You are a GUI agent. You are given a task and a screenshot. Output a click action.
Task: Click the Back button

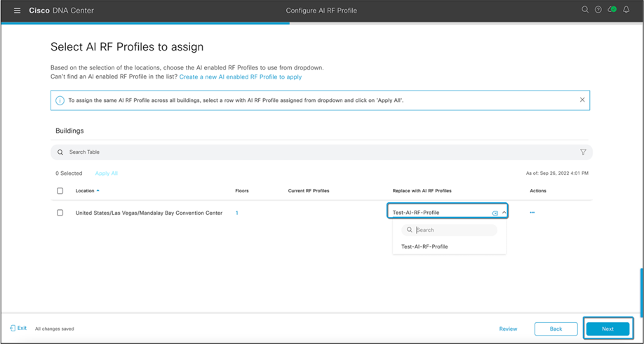[x=556, y=329]
